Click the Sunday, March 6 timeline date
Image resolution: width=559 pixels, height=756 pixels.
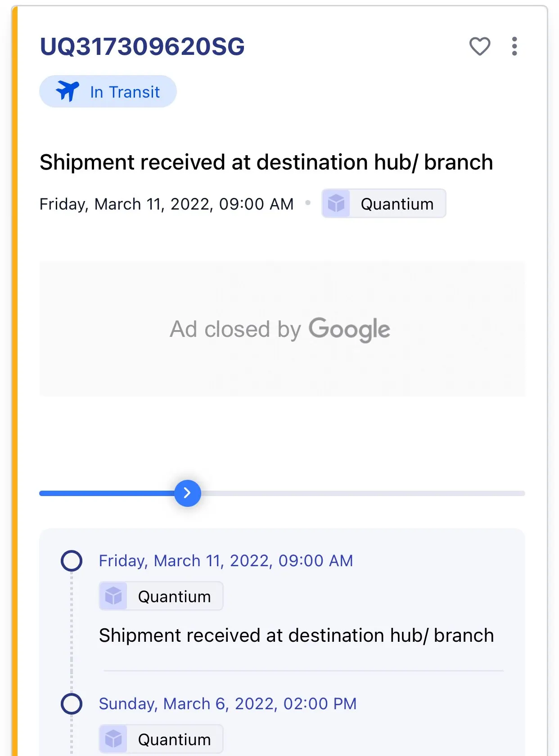(228, 704)
